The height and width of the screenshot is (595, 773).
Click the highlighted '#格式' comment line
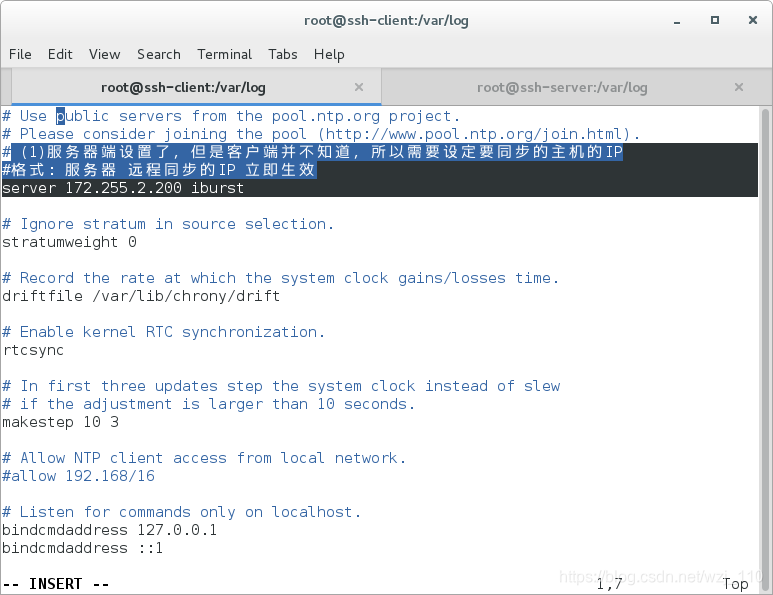point(159,170)
